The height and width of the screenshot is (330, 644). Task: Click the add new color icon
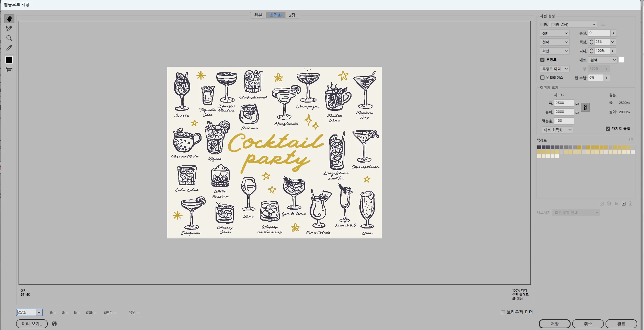click(623, 204)
